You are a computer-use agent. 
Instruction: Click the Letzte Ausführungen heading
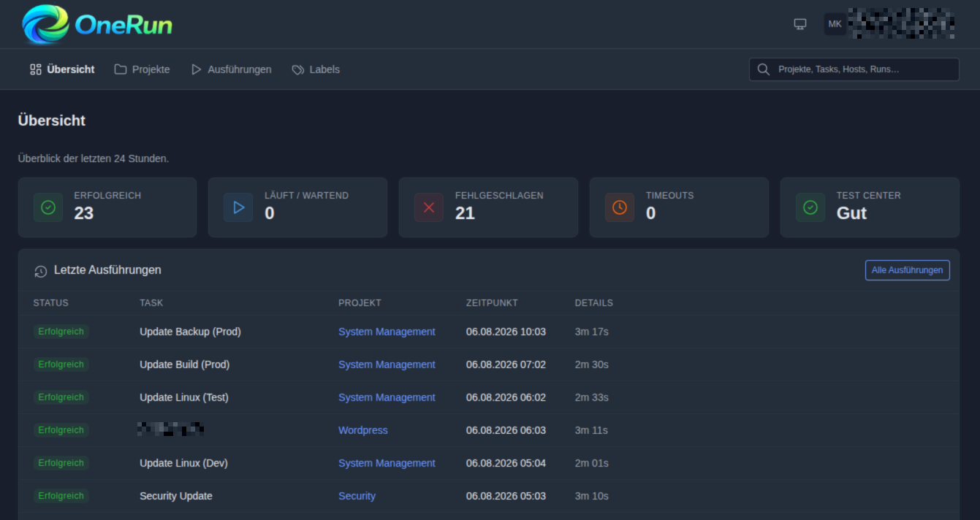pyautogui.click(x=107, y=270)
